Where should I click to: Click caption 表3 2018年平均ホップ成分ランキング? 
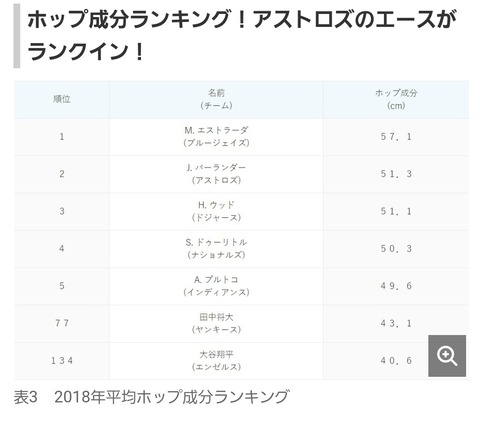pyautogui.click(x=151, y=397)
